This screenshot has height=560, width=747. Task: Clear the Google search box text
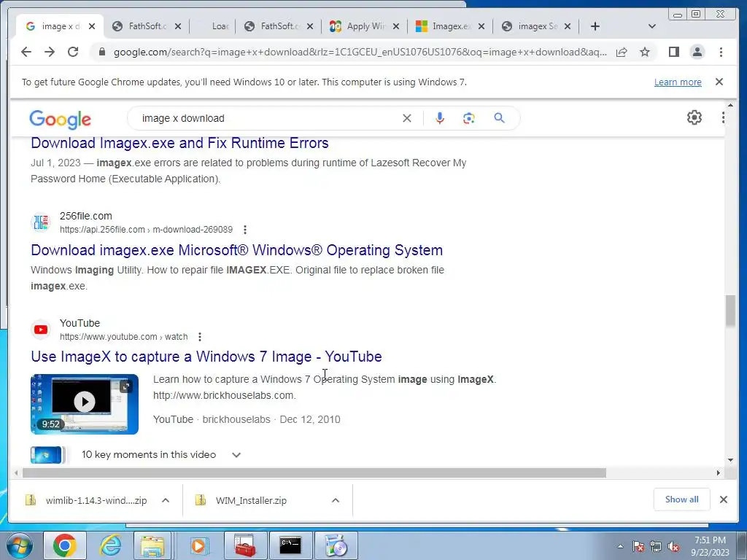tap(407, 118)
